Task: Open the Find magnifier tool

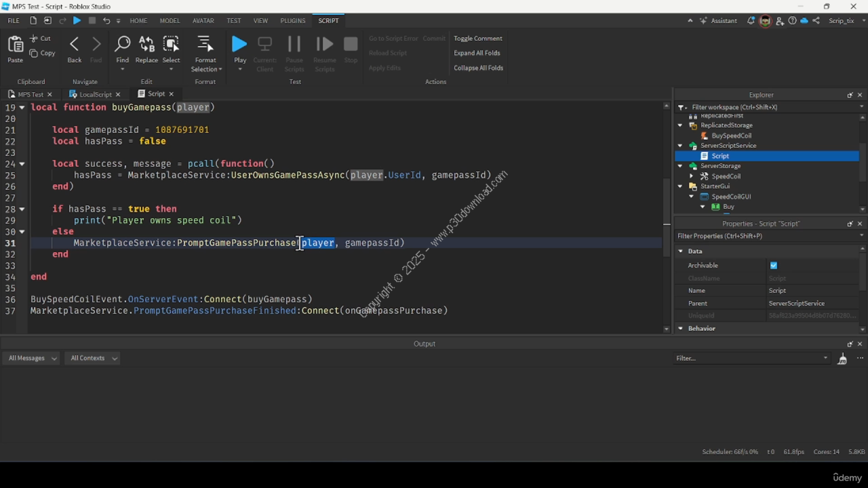Action: pos(122,45)
